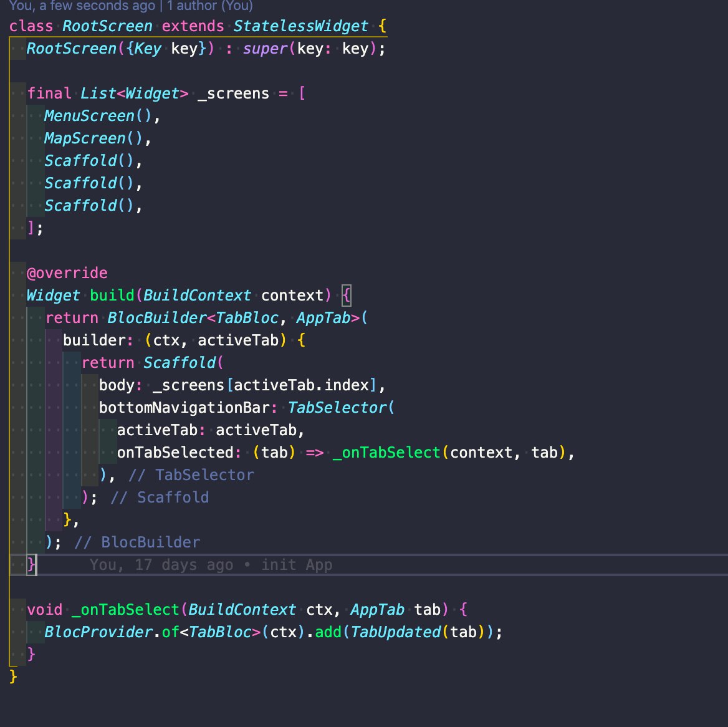
Task: Click the 'StatelessWidget' type name
Action: (301, 26)
